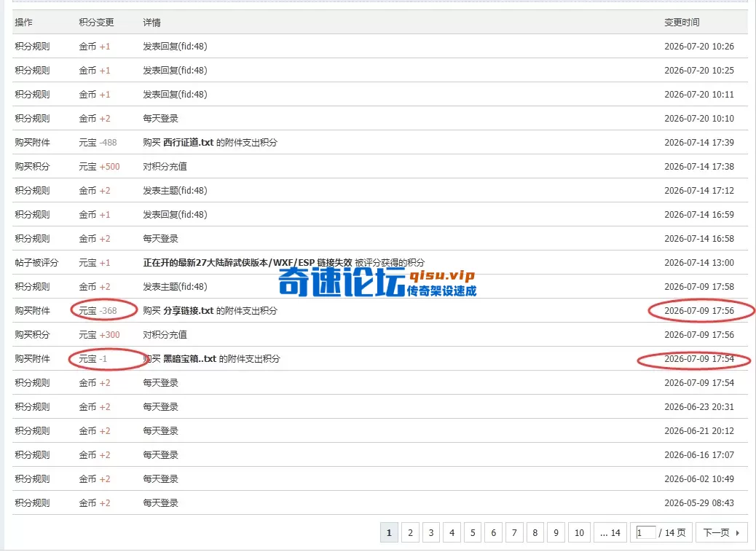Click the timestamp 2026-06-23 20:31
The height and width of the screenshot is (552, 756).
699,407
